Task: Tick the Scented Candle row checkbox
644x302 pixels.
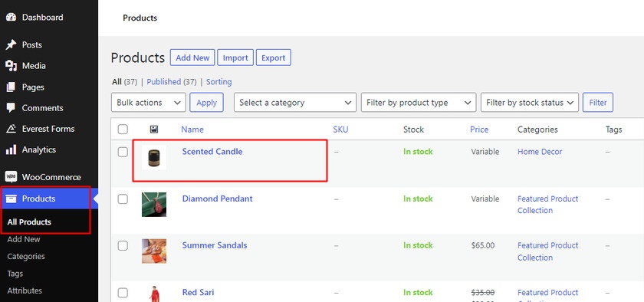Action: click(x=123, y=152)
